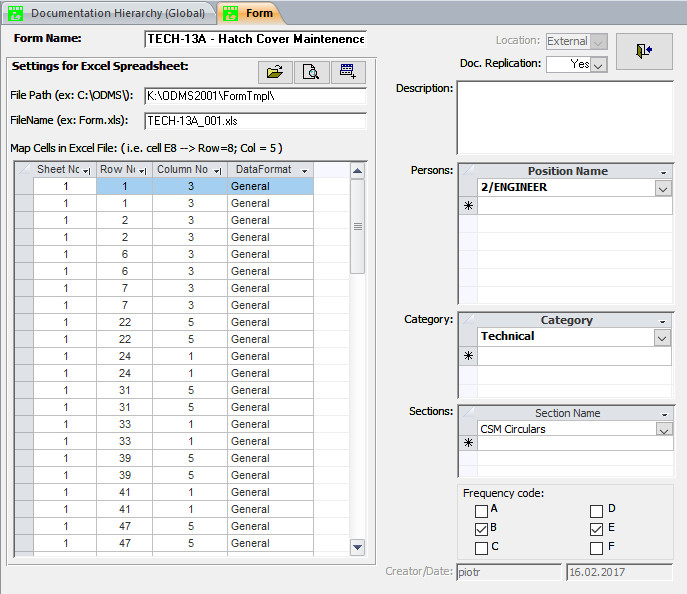Uncheck frequency code E
687x594 pixels.
[x=596, y=529]
